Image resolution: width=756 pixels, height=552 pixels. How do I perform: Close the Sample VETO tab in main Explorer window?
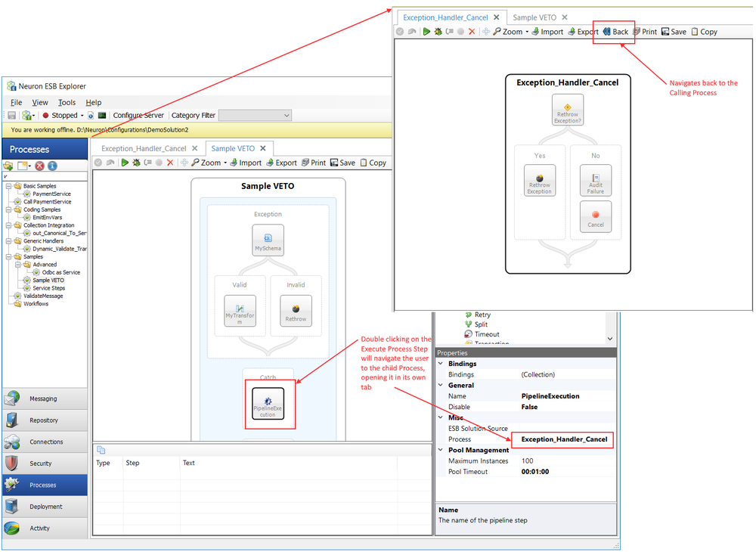[x=263, y=148]
